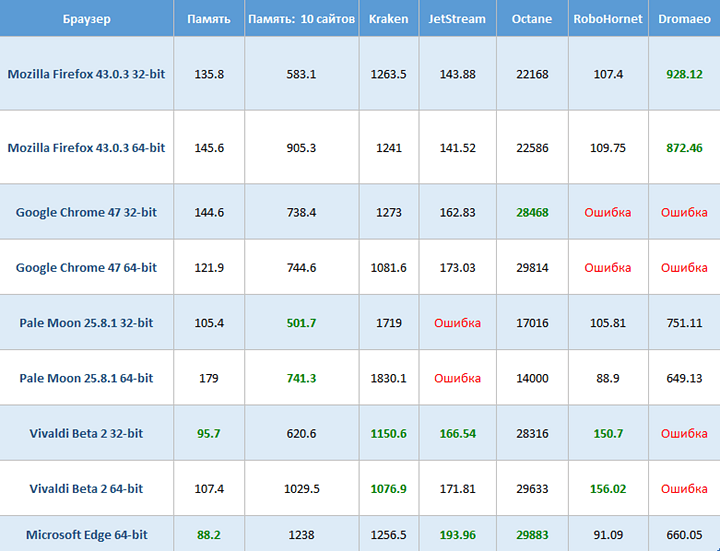Viewport: 720px width, 551px height.
Task: Click green value 501.7
Action: [x=302, y=323]
